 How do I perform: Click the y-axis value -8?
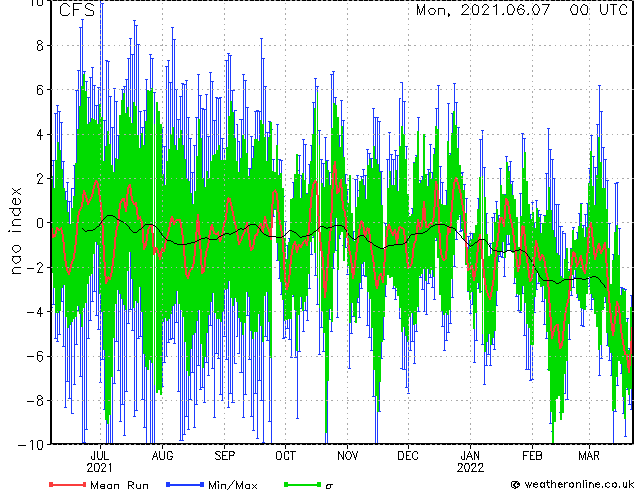[x=35, y=401]
